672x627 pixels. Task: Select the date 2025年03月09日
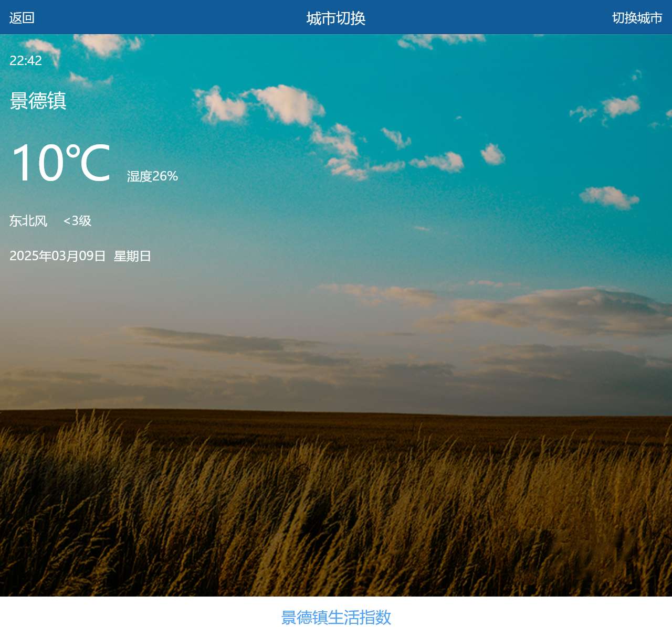tap(58, 257)
